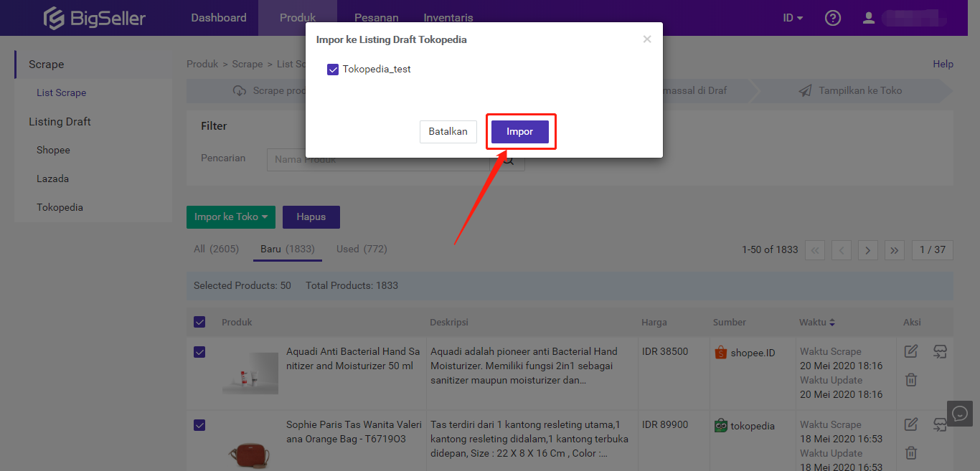This screenshot has height=471, width=980.
Task: Click the BigSeller logo
Action: [94, 18]
